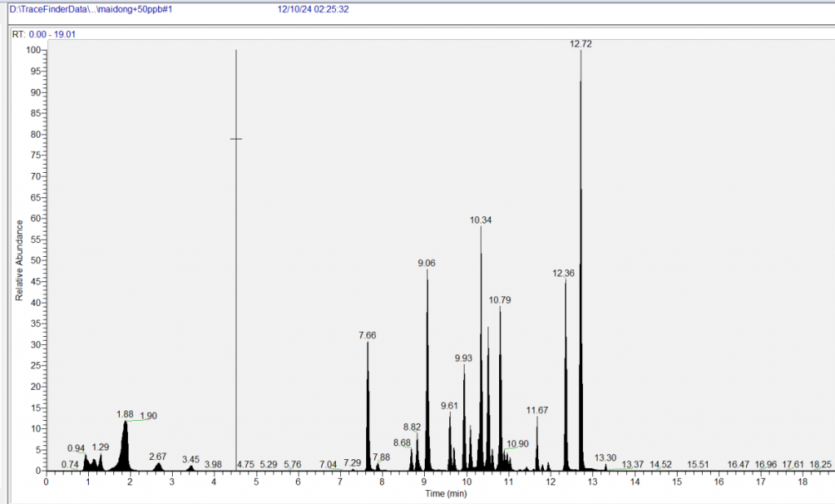Click the crosshair on the vertical cursor line
Viewport: 835px width, 504px height.
236,139
